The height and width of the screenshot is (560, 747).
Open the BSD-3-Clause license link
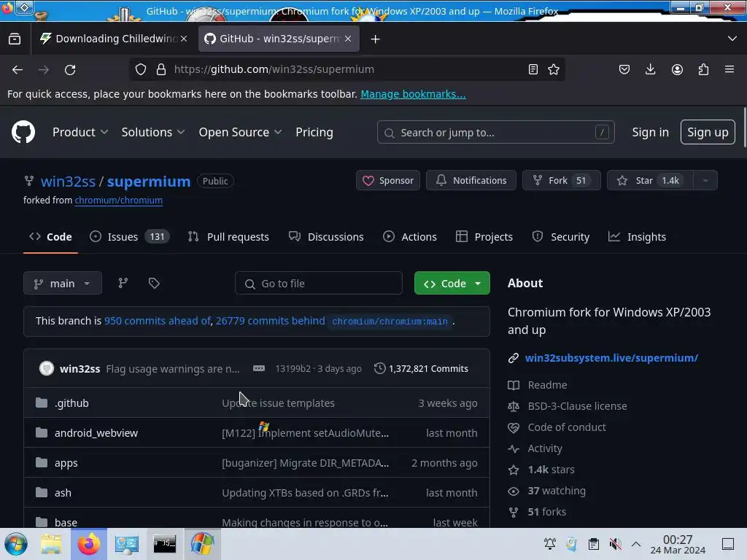(577, 406)
